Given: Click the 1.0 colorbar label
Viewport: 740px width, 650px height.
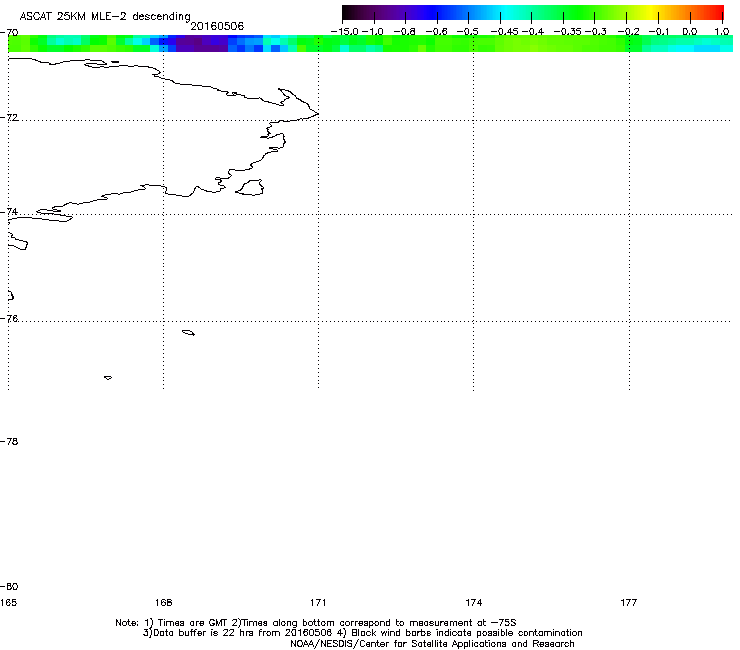Looking at the screenshot, I should point(721,31).
